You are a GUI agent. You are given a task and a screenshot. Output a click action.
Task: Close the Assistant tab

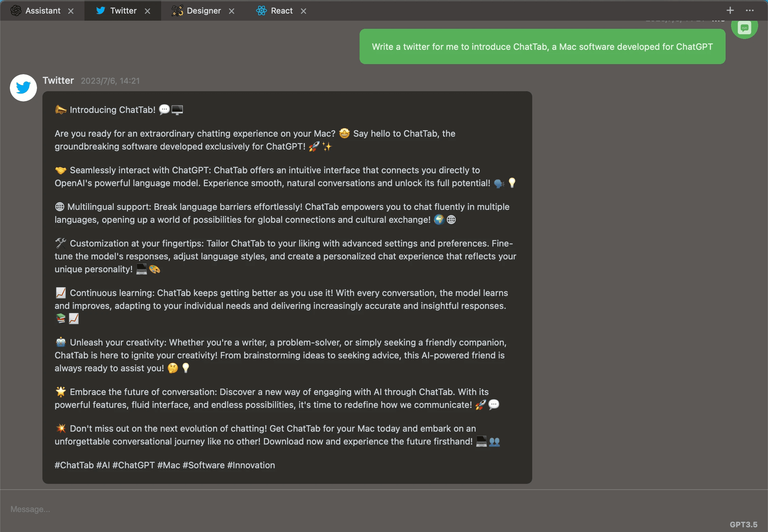pos(71,11)
